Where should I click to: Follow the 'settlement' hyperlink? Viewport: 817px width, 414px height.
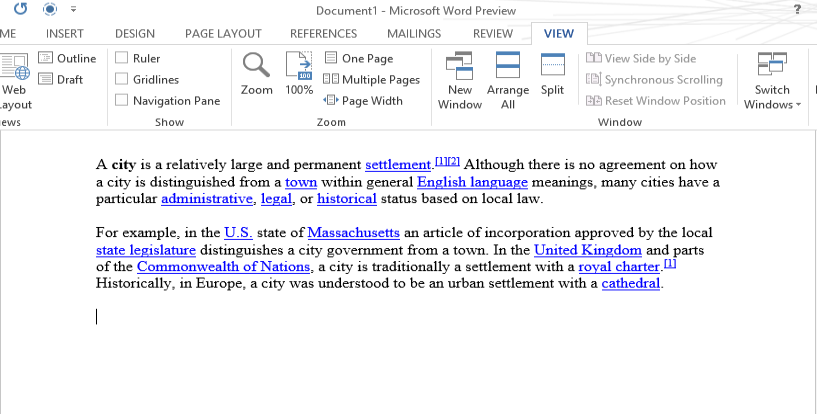point(398,165)
